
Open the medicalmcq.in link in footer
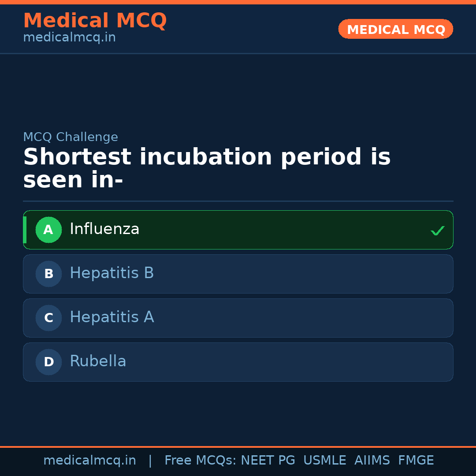89,461
